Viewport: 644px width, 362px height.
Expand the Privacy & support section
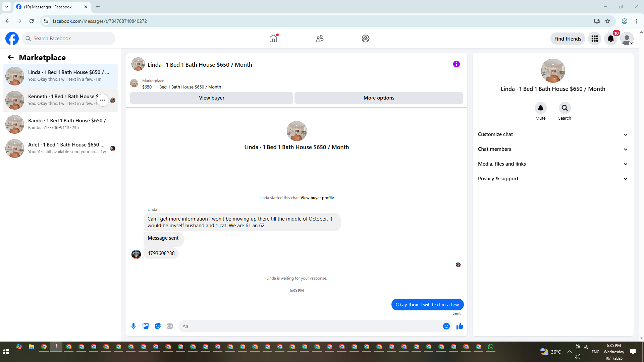553,179
